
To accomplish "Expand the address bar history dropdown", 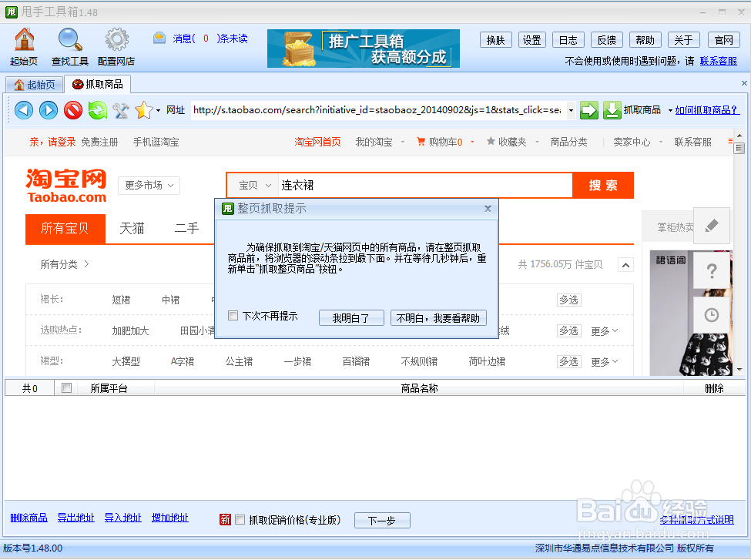I will (x=570, y=110).
